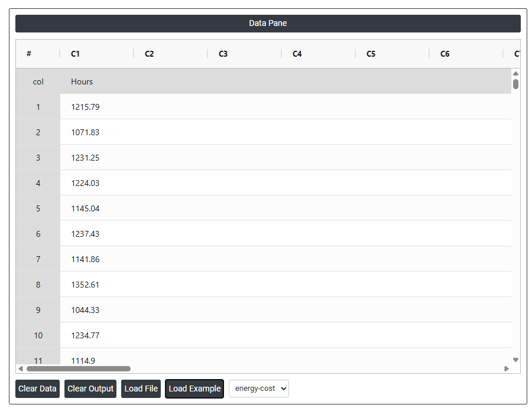Click the Load Example button

(194, 389)
